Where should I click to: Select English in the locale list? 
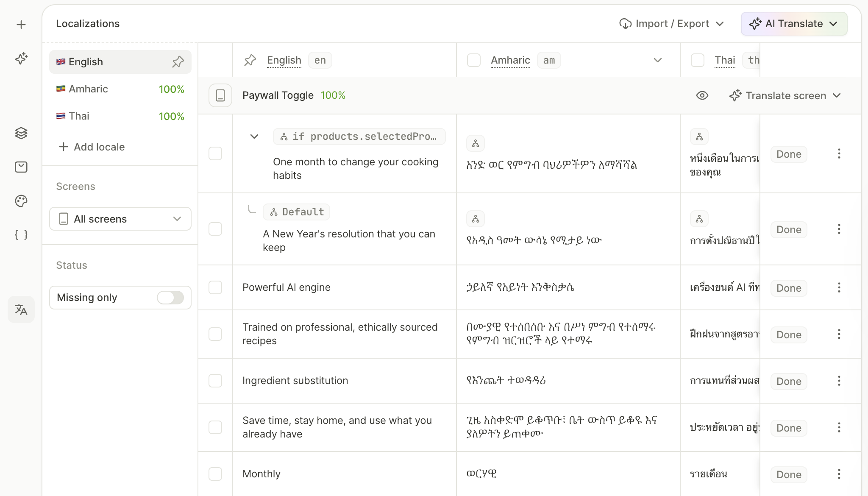point(120,62)
